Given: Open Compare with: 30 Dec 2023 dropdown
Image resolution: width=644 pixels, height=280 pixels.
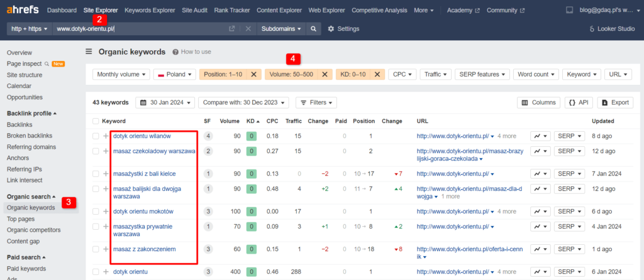Looking at the screenshot, I should click(244, 102).
